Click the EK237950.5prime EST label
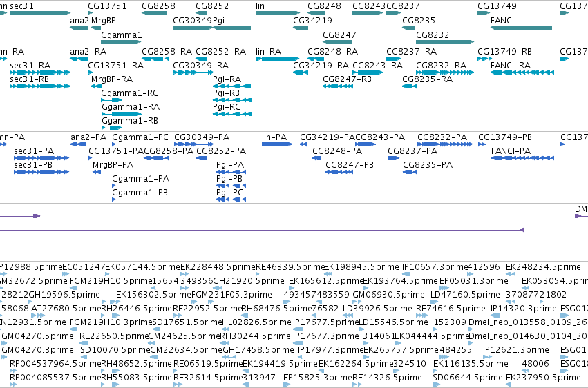 pos(543,378)
